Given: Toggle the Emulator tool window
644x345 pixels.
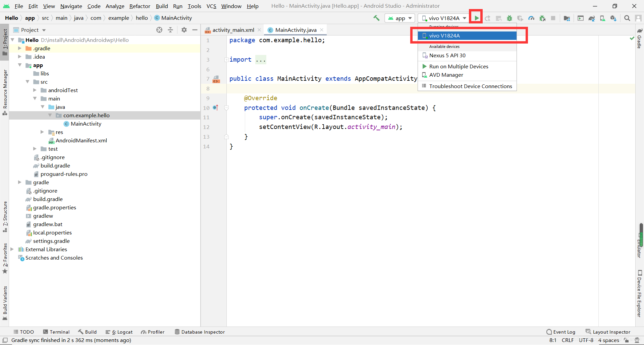Looking at the screenshot, I should tap(639, 246).
